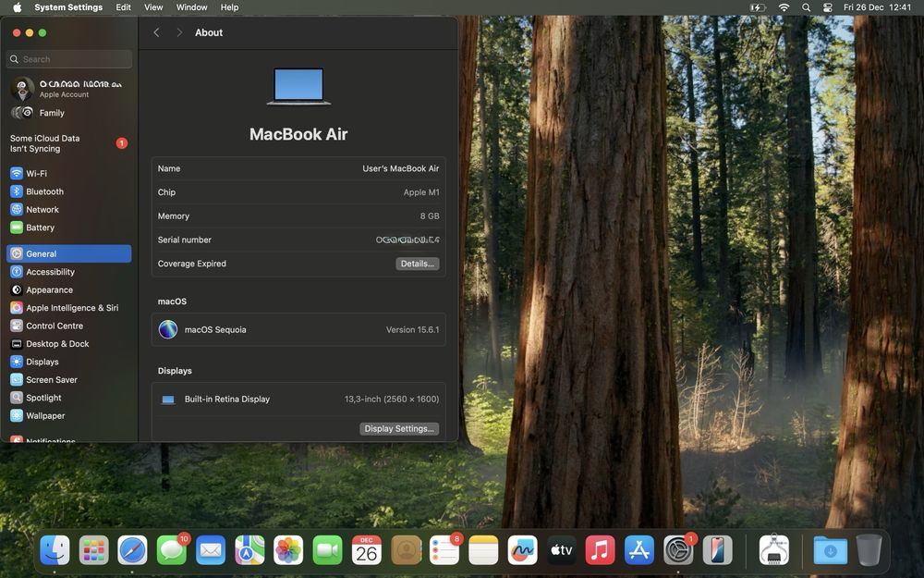Open Apple TV app in the Dock
Image resolution: width=924 pixels, height=578 pixels.
tap(561, 550)
